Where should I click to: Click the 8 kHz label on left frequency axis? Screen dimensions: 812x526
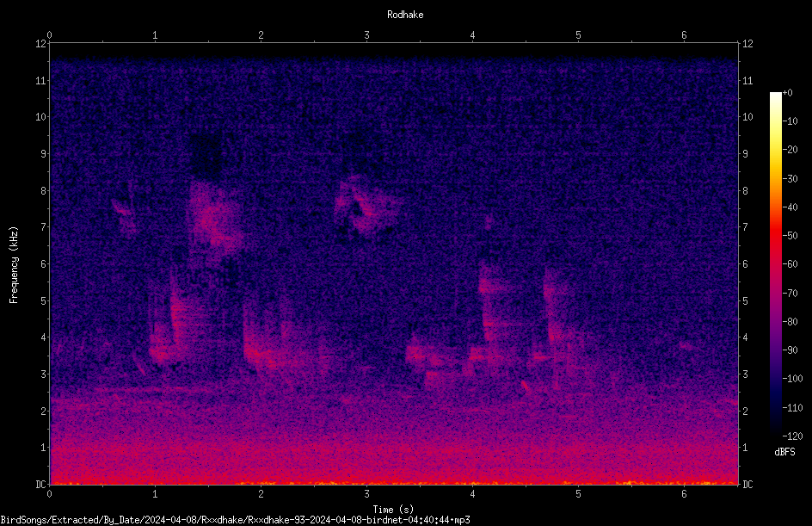point(43,191)
